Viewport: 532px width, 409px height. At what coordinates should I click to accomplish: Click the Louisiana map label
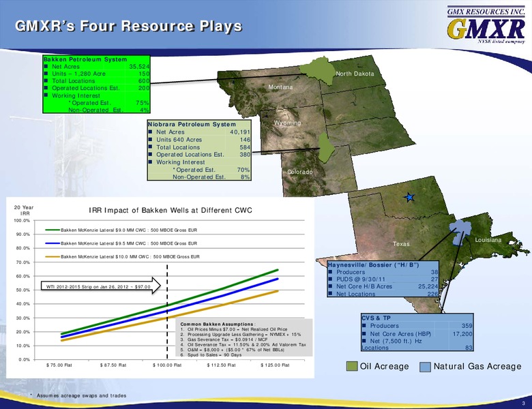tap(488, 240)
